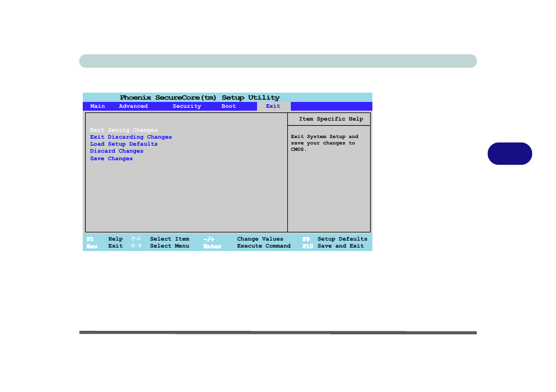Viewport: 556px width, 392px height.
Task: Click the -/+ key hint
Action: 209,239
